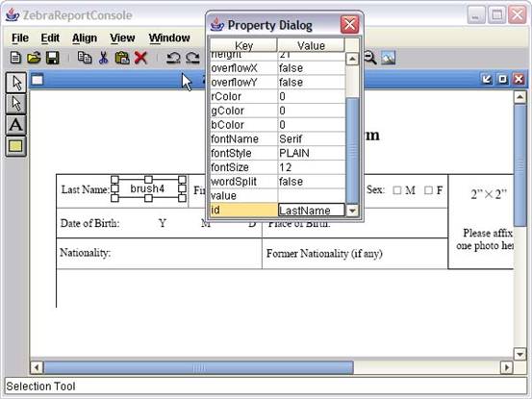Image resolution: width=532 pixels, height=399 pixels.
Task: Click the Selection Tool status bar text
Action: 40,387
